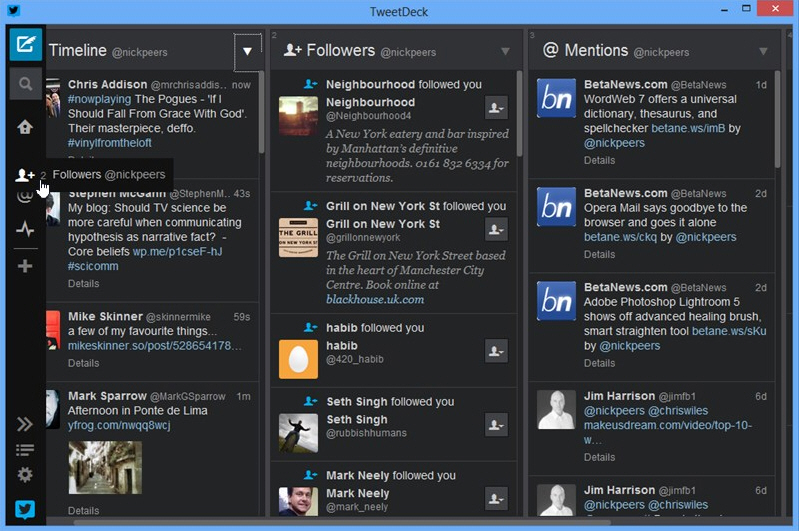Click the Followers column vertical scrollbar
Screen dimensions: 799x531
519,114
